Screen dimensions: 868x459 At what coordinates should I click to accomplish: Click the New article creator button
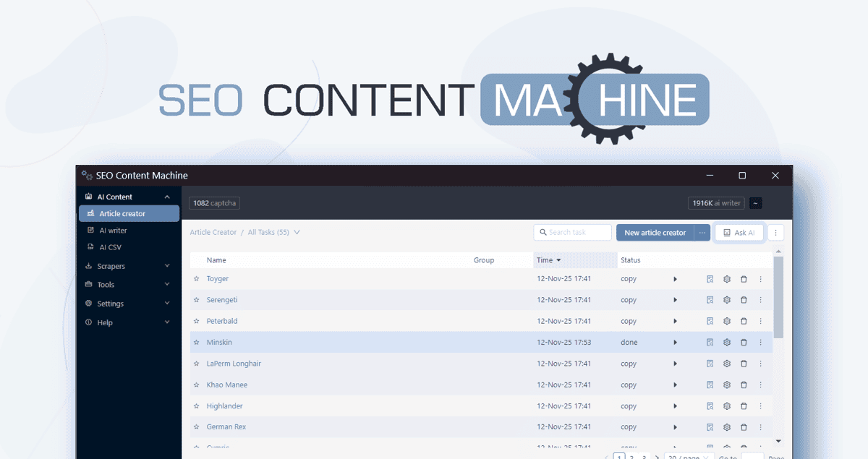click(655, 233)
